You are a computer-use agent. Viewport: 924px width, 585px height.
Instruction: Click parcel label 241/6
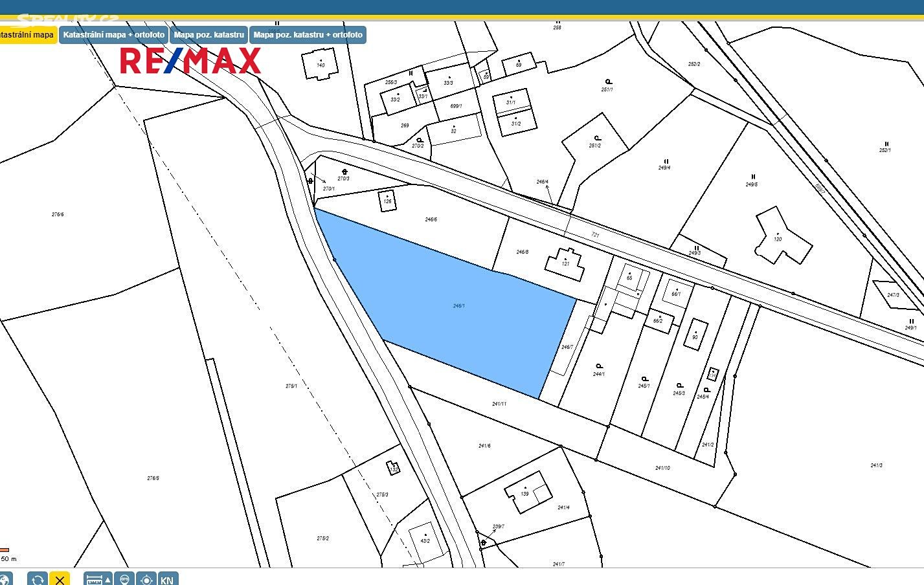coord(484,446)
